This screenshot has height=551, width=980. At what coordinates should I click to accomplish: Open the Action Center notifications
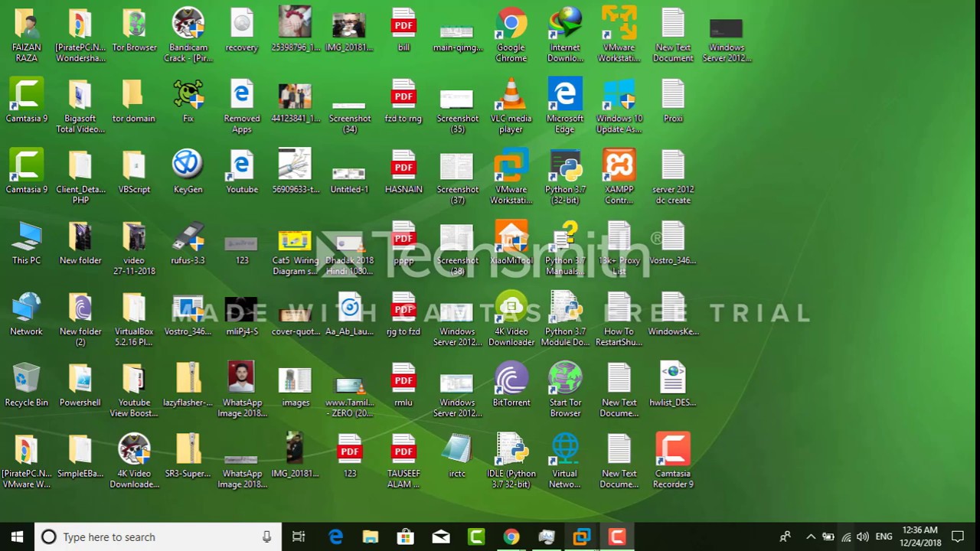coord(957,536)
